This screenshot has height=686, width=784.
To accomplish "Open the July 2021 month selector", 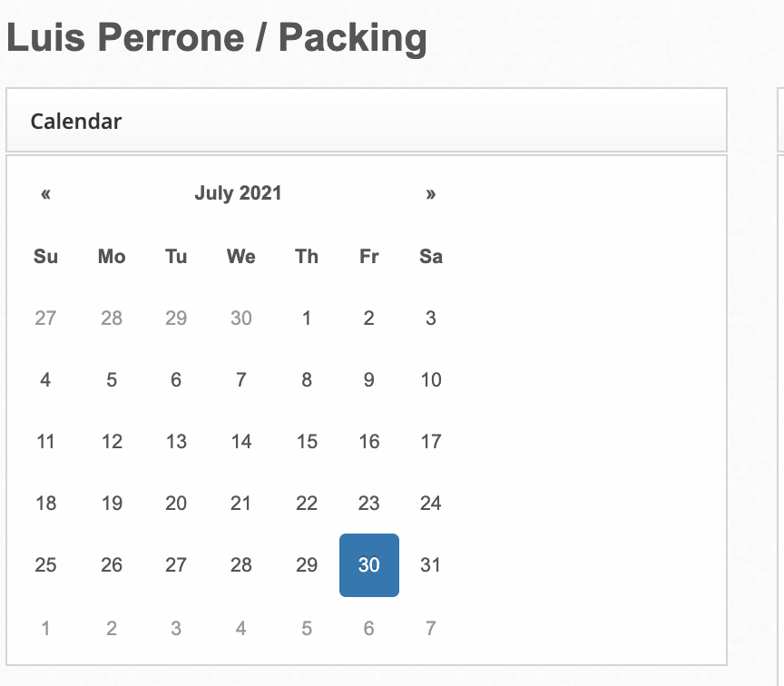I will 238,193.
